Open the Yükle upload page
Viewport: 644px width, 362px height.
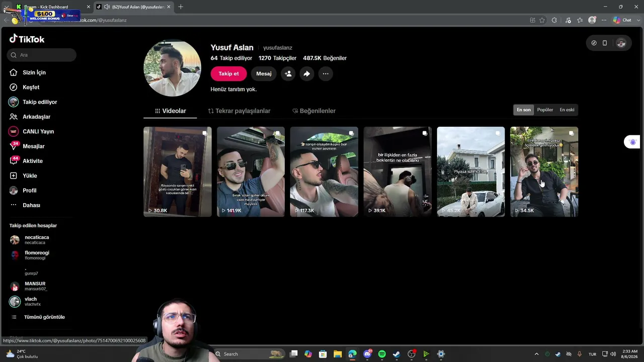pos(23,175)
